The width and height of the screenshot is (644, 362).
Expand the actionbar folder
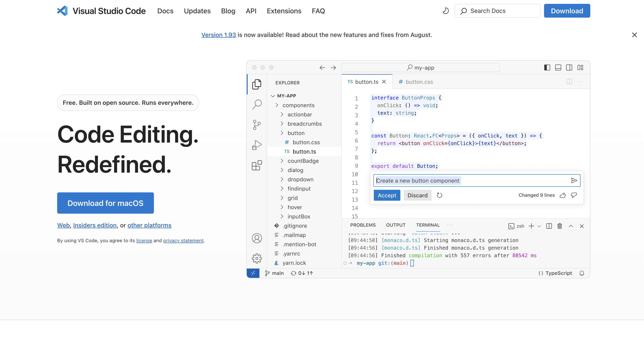[x=282, y=114]
